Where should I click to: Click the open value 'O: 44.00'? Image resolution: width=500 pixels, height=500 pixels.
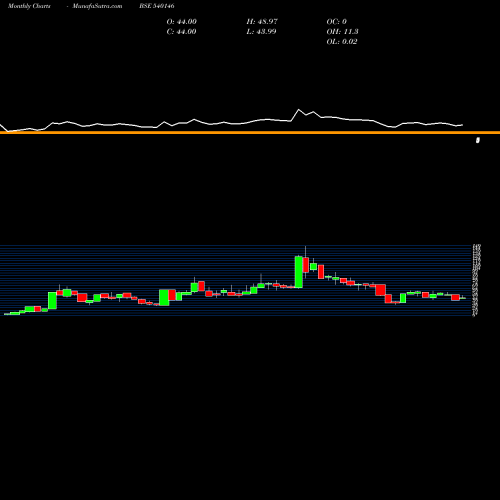182,22
